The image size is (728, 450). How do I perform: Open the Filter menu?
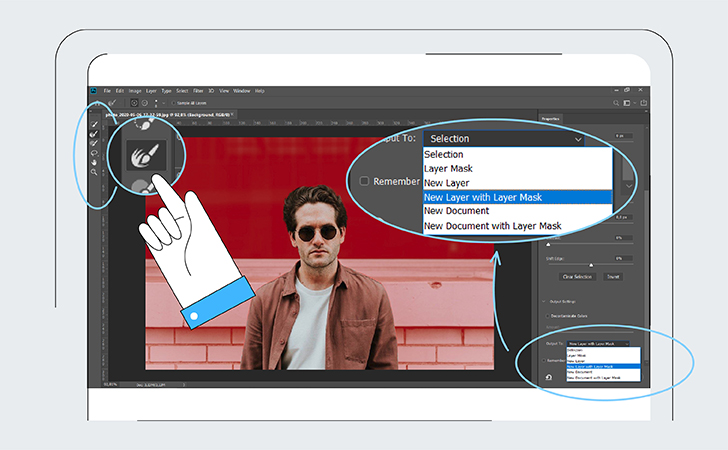(198, 91)
